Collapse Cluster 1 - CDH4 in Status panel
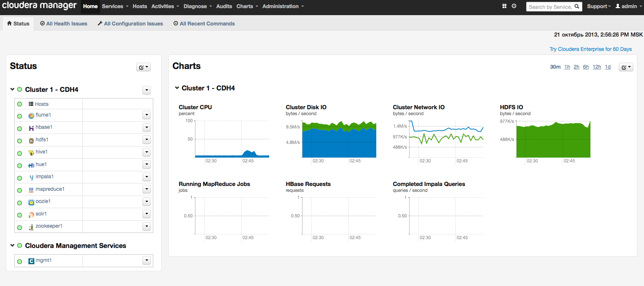Screen dimensions: 644x286 tap(12, 89)
